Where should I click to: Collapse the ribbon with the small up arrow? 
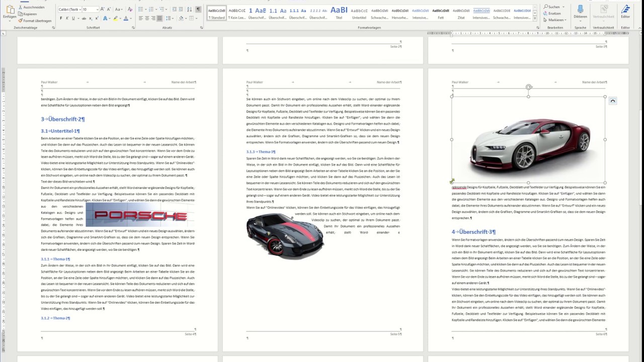tap(639, 28)
